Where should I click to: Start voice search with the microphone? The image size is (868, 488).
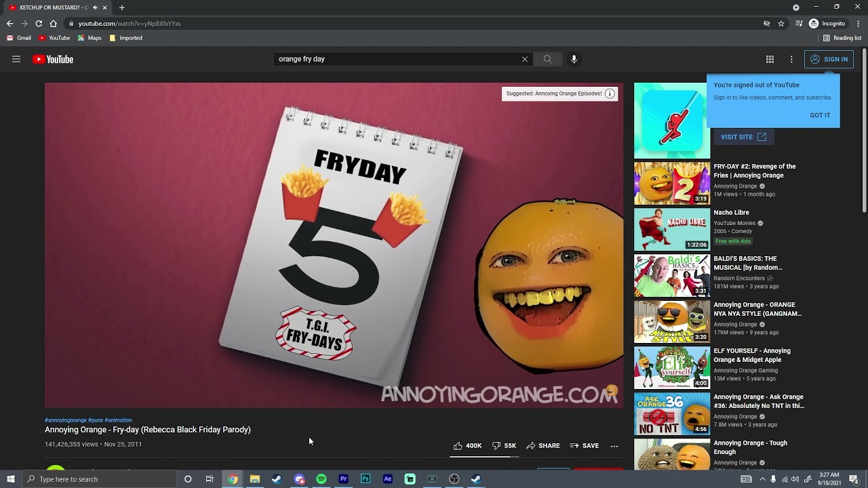point(574,59)
